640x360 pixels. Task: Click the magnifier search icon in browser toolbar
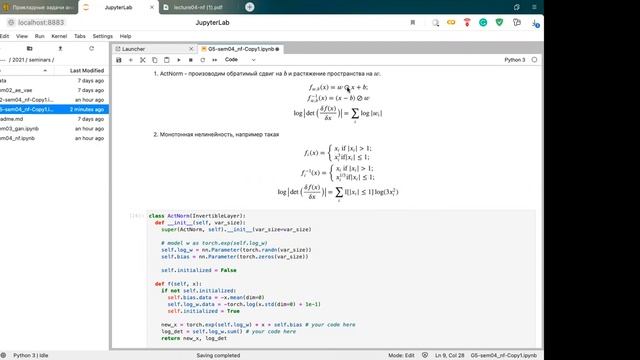[x=436, y=23]
